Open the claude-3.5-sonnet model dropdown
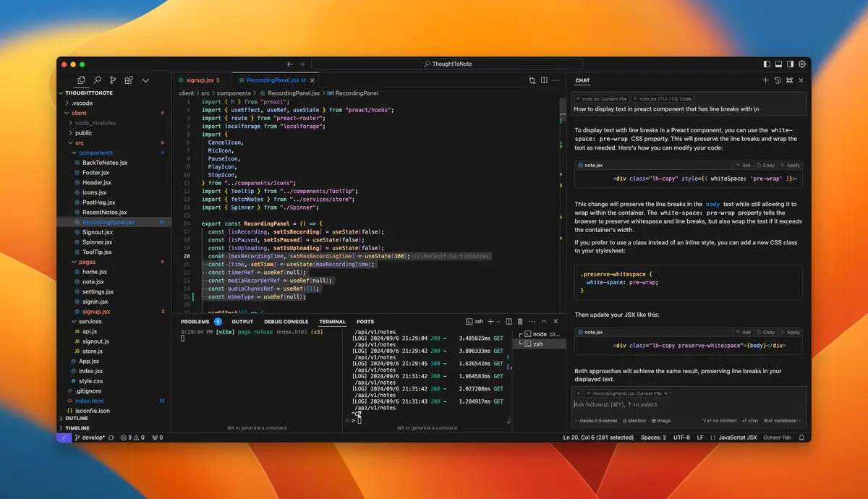 (x=596, y=420)
